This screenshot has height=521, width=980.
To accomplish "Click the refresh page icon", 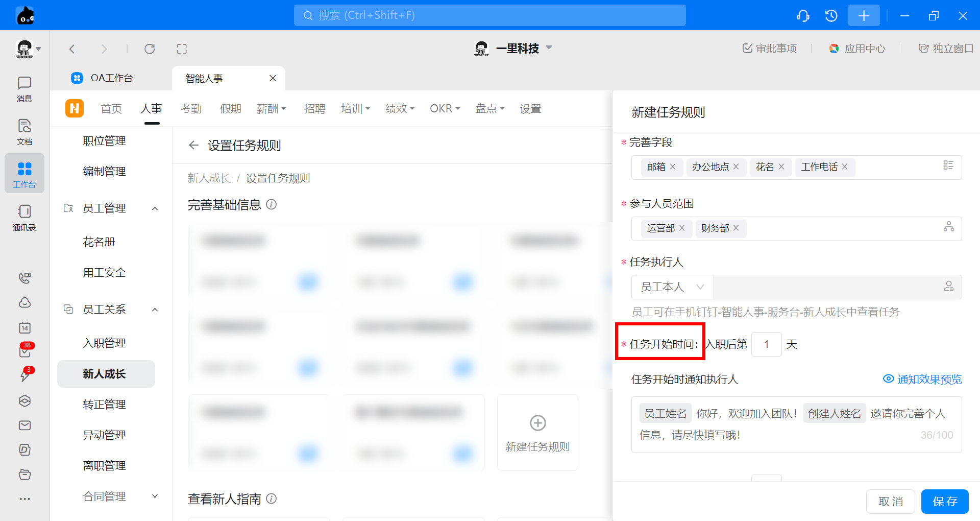I will tap(150, 49).
